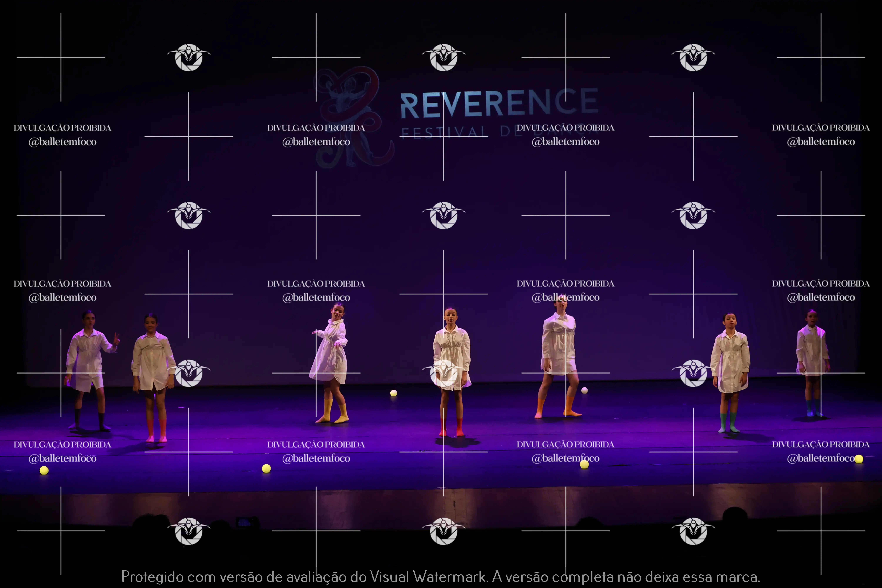This screenshot has width=882, height=588.
Task: Click the camera watermark logo overlapping center dancer
Action: coord(444,373)
